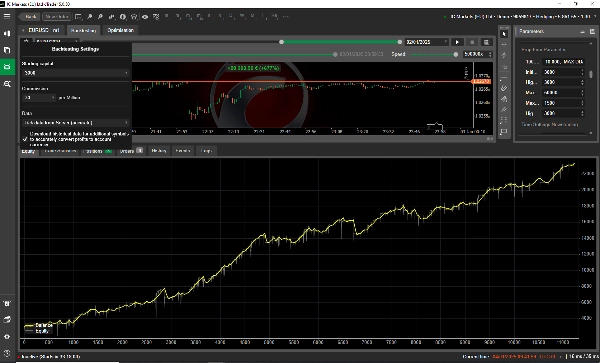Switch to the Backtesting tab

point(83,30)
